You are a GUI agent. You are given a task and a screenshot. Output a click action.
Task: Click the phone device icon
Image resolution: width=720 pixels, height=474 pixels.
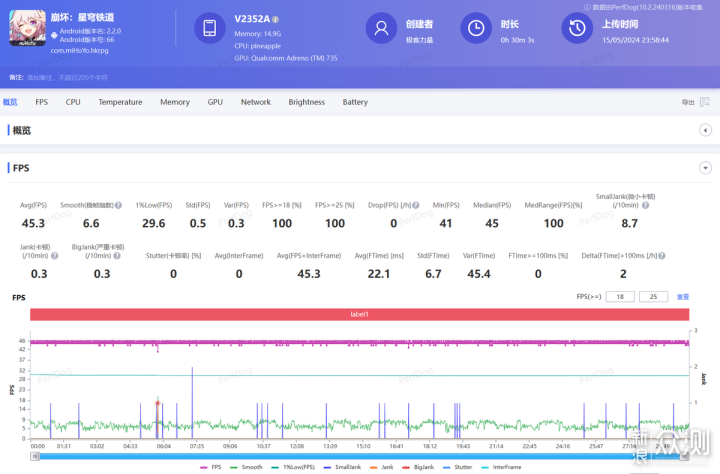tap(211, 29)
